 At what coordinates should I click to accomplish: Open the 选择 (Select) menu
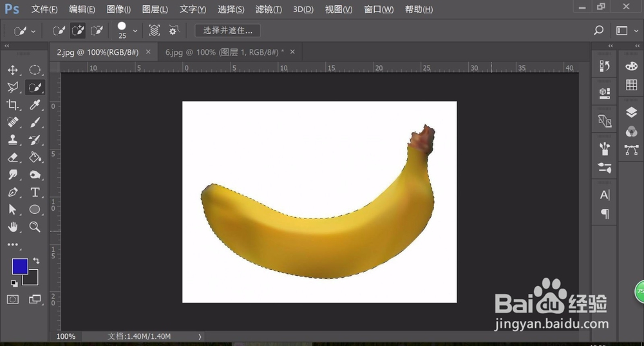[231, 9]
